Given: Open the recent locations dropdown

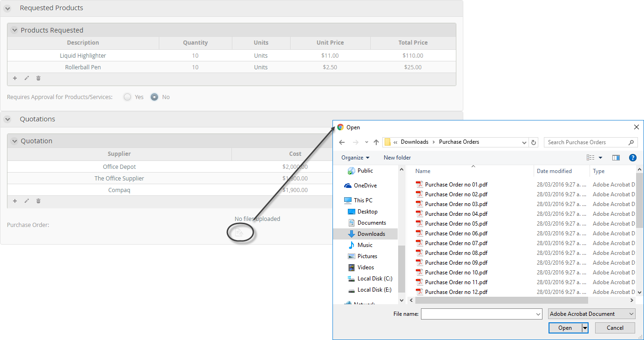Looking at the screenshot, I should pyautogui.click(x=366, y=142).
